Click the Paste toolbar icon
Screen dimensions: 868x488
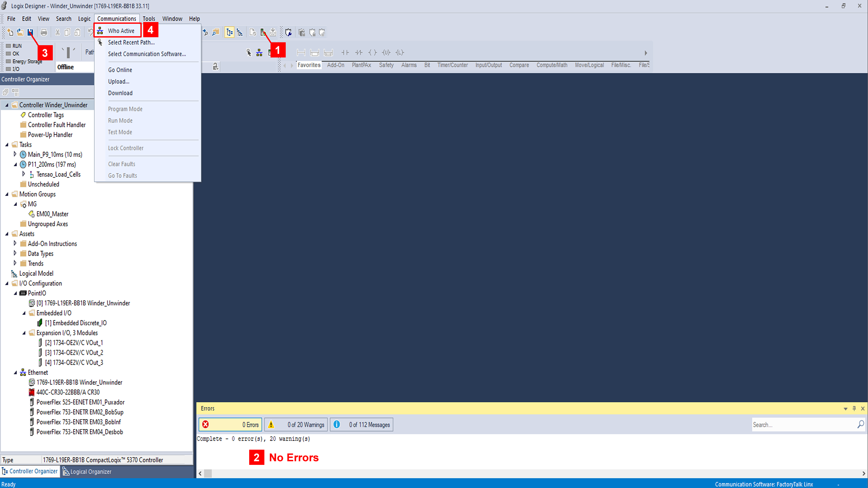(x=77, y=33)
